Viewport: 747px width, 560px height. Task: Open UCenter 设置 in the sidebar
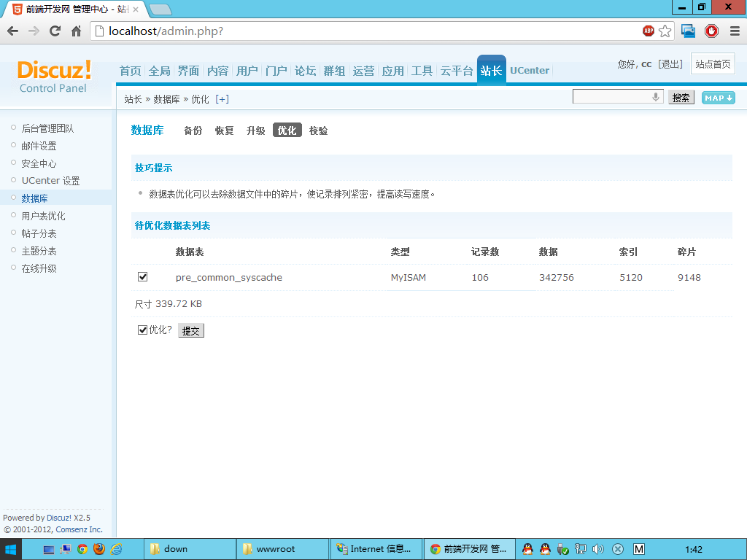pyautogui.click(x=50, y=181)
